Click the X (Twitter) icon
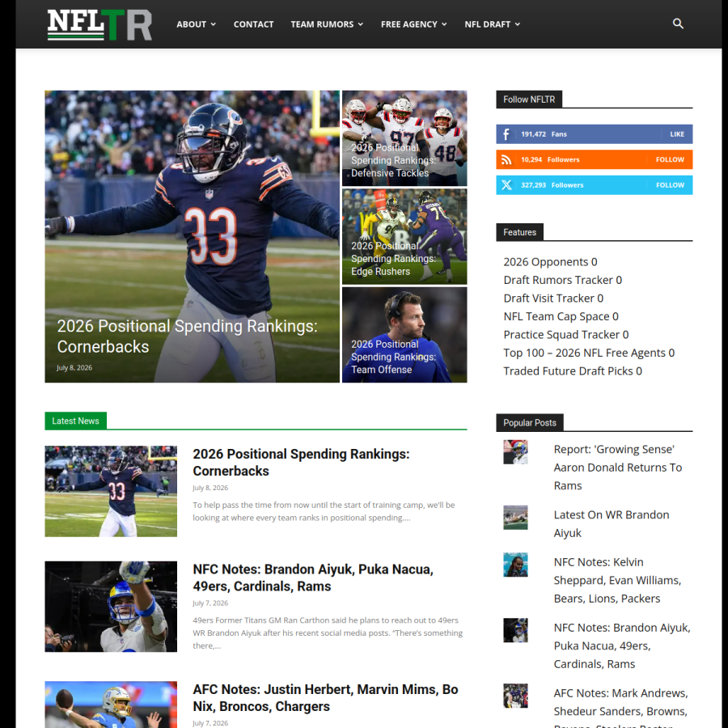 (506, 185)
